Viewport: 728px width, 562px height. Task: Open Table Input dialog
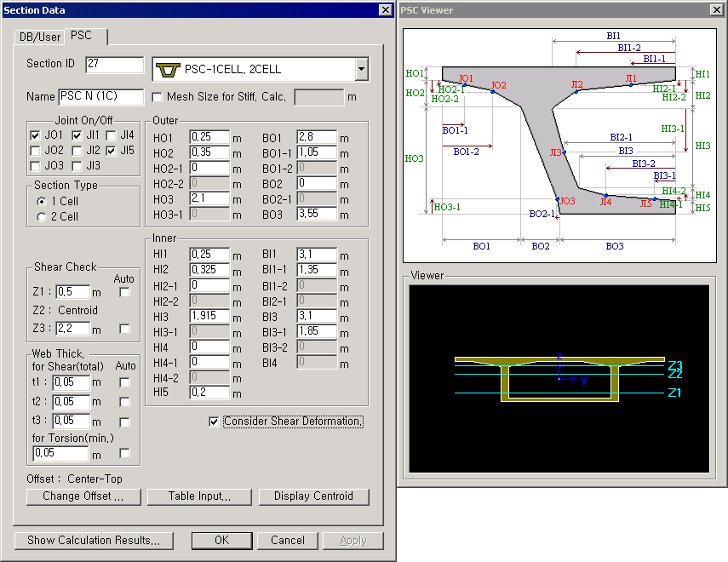[x=199, y=496]
